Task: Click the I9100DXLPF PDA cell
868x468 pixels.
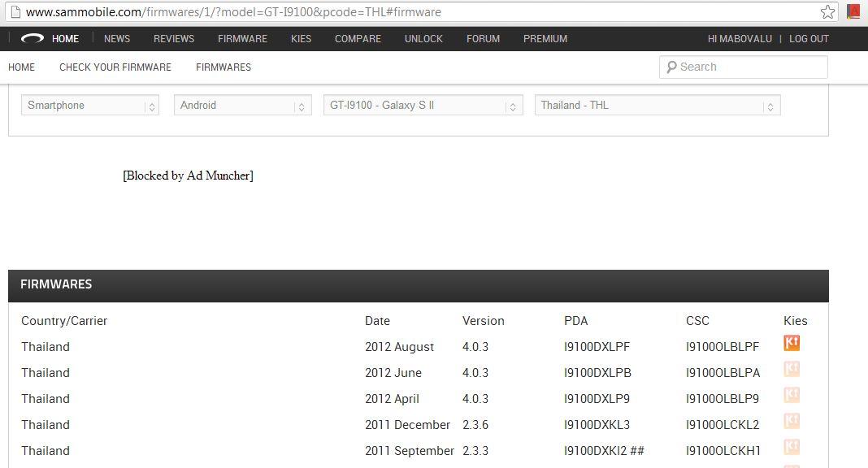Action: (597, 347)
